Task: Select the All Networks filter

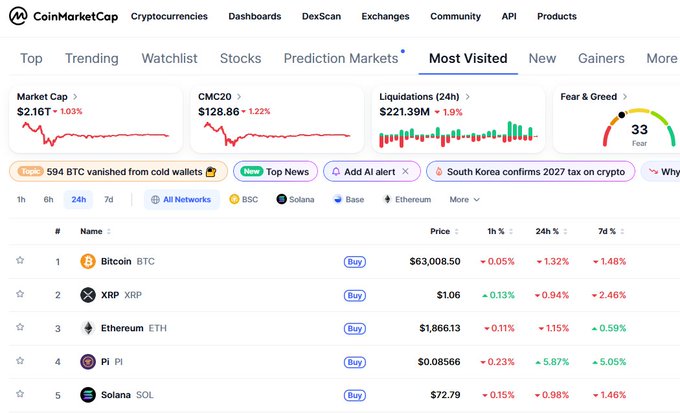Action: pos(182,200)
